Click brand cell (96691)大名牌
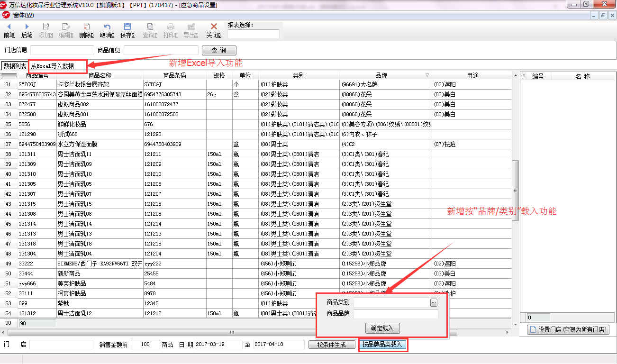Screen dimensions: 617x364 [386, 84]
